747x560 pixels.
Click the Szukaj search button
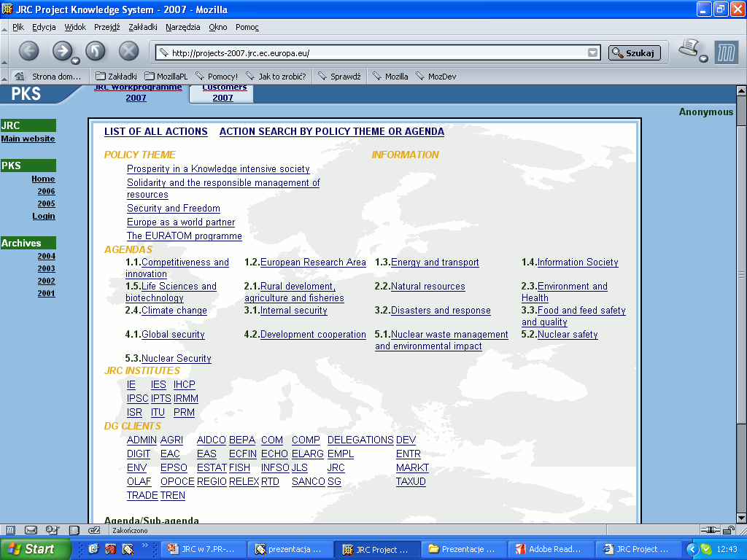pyautogui.click(x=635, y=52)
